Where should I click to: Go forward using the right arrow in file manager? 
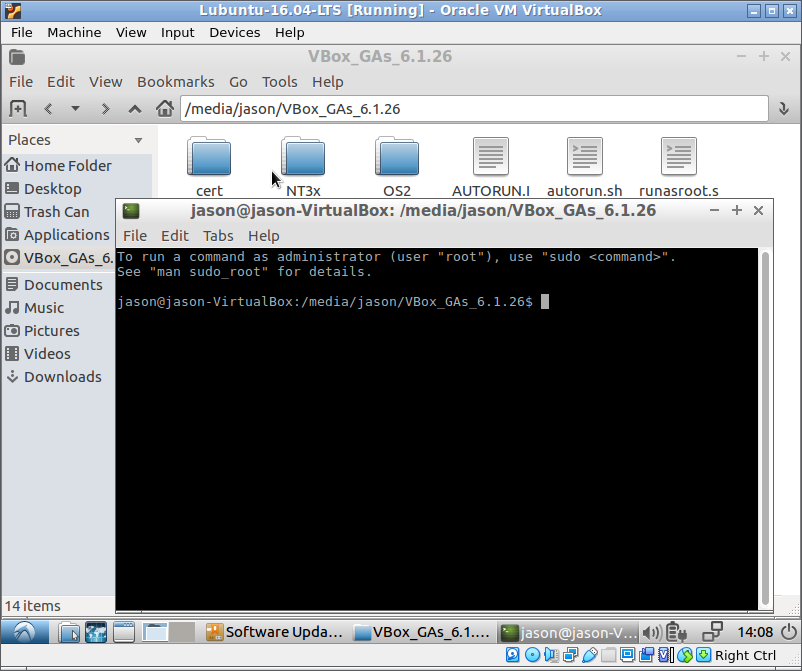105,108
